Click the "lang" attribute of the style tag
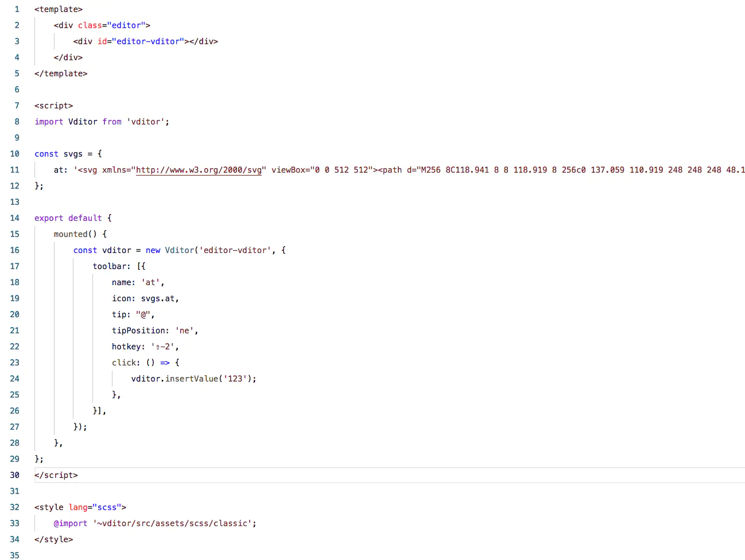This screenshot has width=745, height=560. coord(78,507)
